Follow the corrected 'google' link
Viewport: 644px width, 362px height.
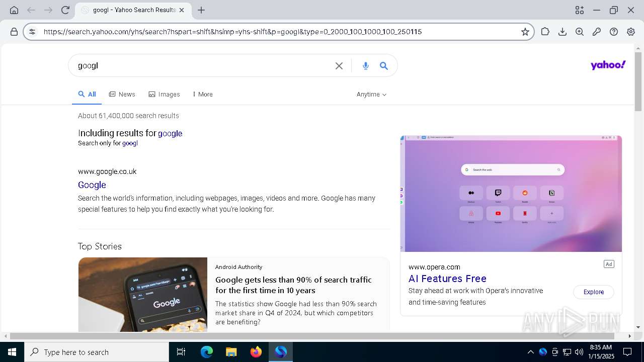pos(170,133)
